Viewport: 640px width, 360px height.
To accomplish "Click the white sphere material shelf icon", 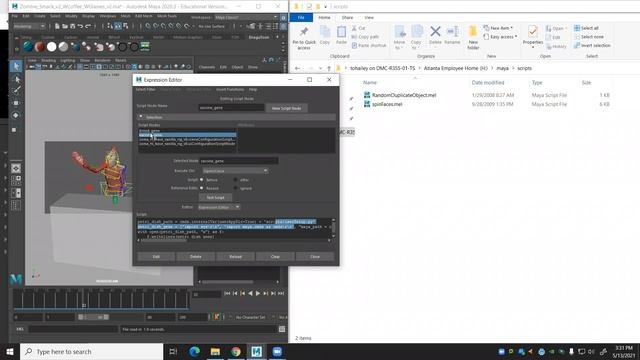I will coord(51,47).
